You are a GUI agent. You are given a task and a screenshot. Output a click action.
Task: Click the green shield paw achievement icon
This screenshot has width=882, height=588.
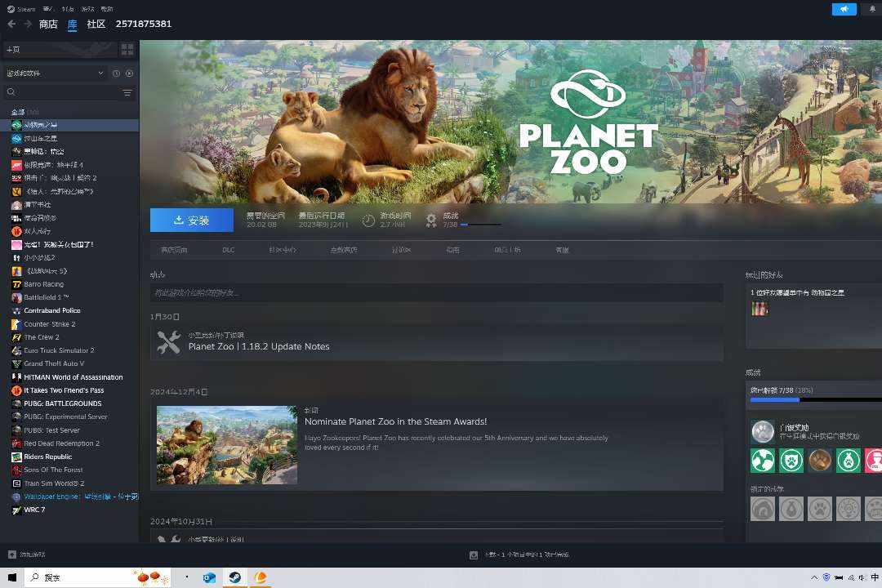[791, 461]
